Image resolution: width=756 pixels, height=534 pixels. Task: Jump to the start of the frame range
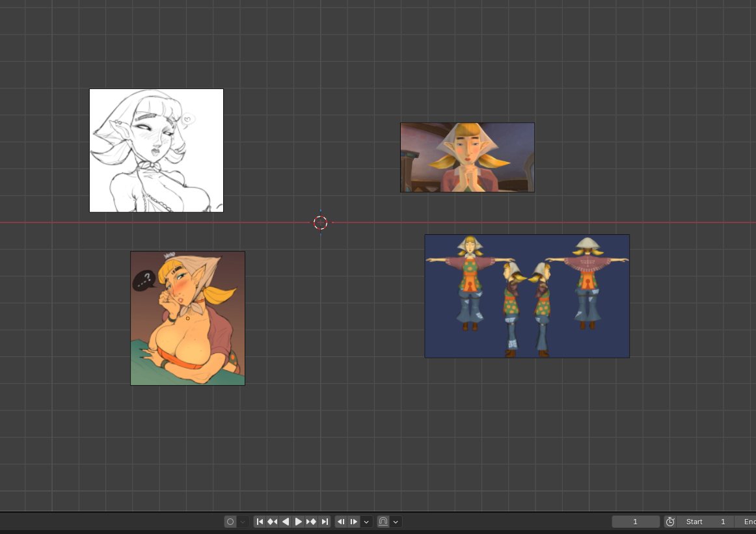point(260,521)
